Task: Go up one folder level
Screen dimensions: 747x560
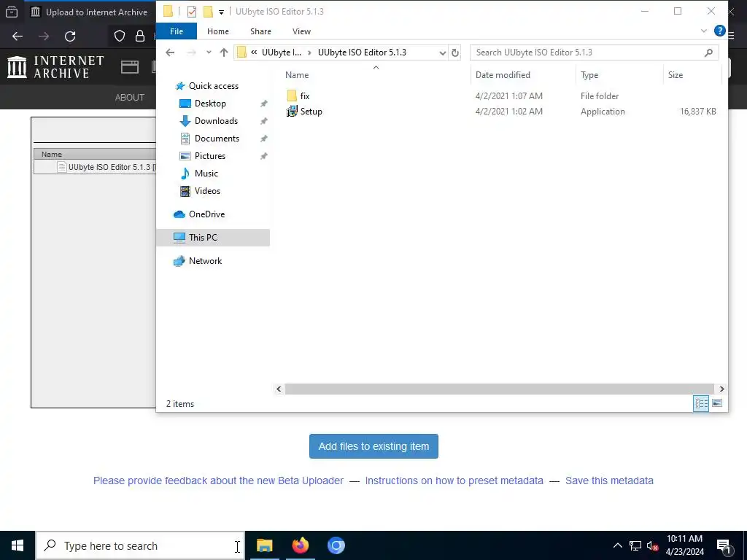Action: coord(223,52)
